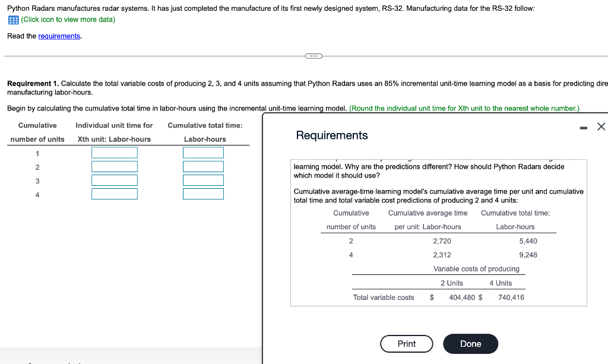The height and width of the screenshot is (364, 608).
Task: Click the Print button in Requirements dialog
Action: point(406,344)
